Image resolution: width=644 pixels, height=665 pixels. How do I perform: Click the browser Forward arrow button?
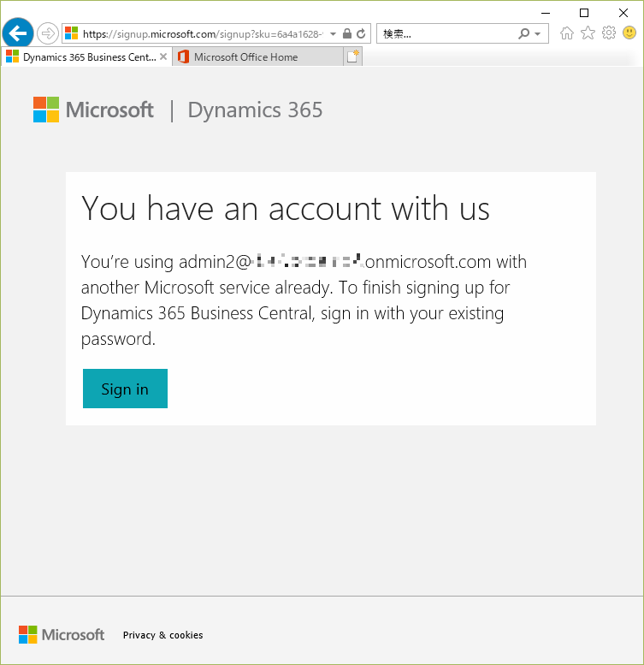click(x=47, y=33)
